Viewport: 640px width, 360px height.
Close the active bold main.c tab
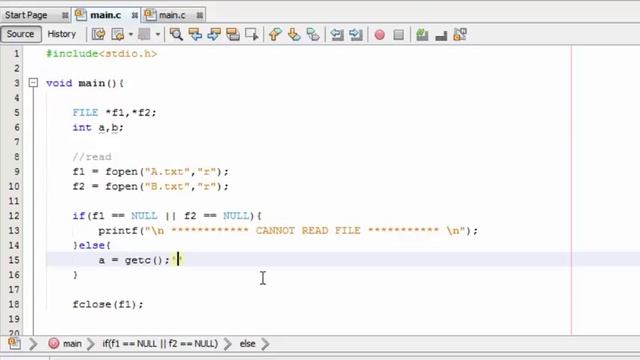134,16
